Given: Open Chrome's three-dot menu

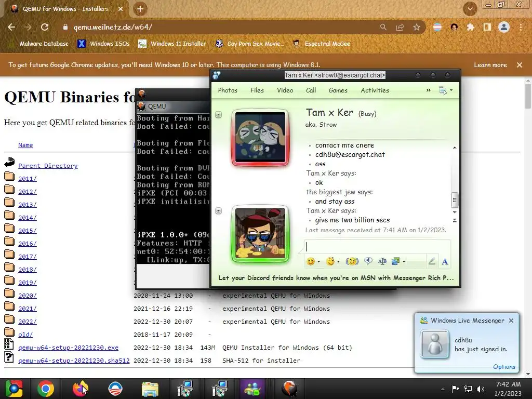Looking at the screenshot, I should 521,27.
